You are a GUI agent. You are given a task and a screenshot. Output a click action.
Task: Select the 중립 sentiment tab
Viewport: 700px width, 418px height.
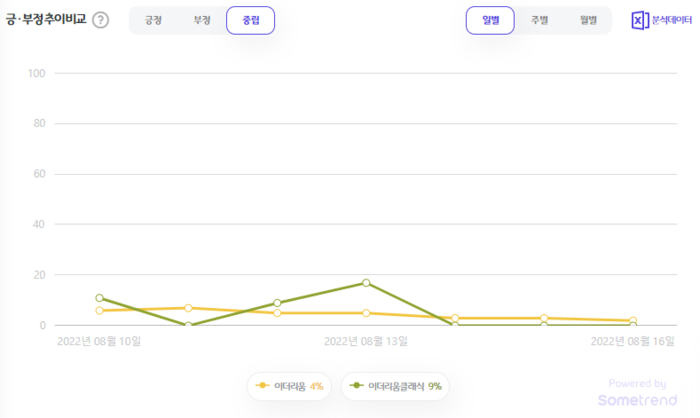[x=250, y=20]
